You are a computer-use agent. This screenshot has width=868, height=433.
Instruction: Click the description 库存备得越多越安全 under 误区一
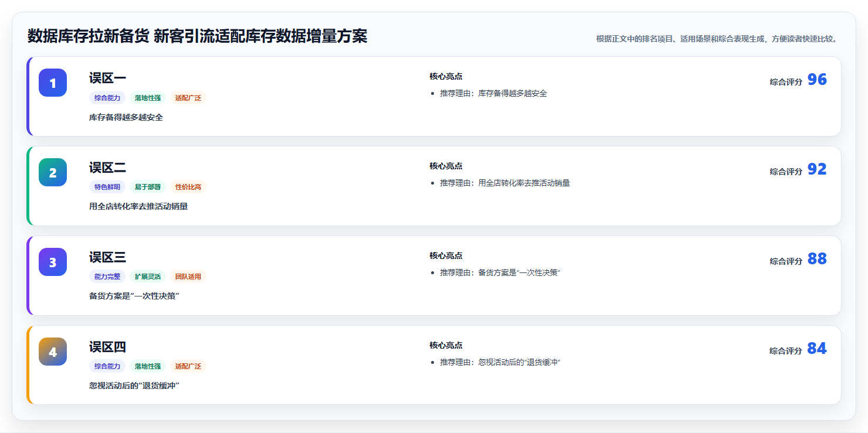126,117
